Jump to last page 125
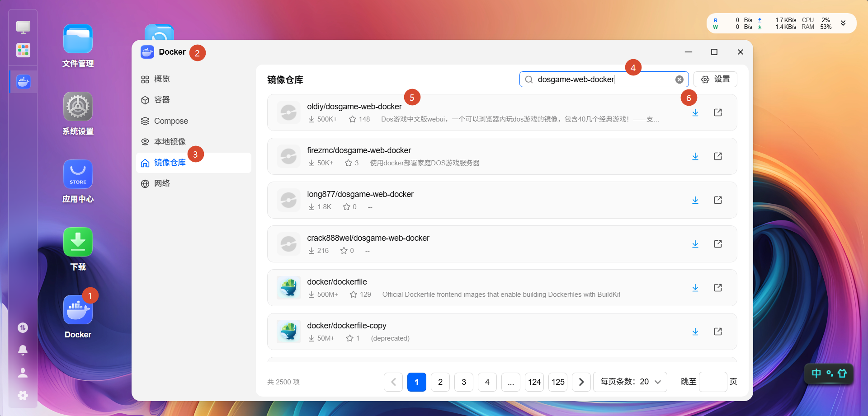 pyautogui.click(x=558, y=382)
